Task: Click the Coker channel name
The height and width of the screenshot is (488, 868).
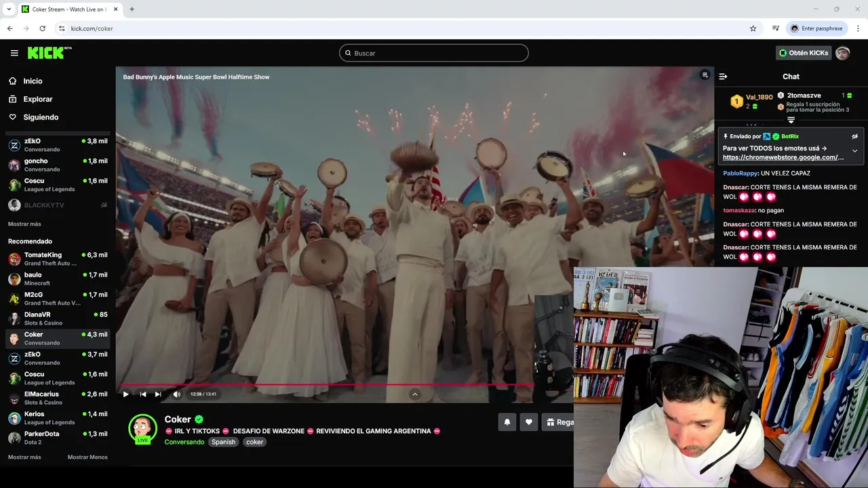Action: click(178, 420)
